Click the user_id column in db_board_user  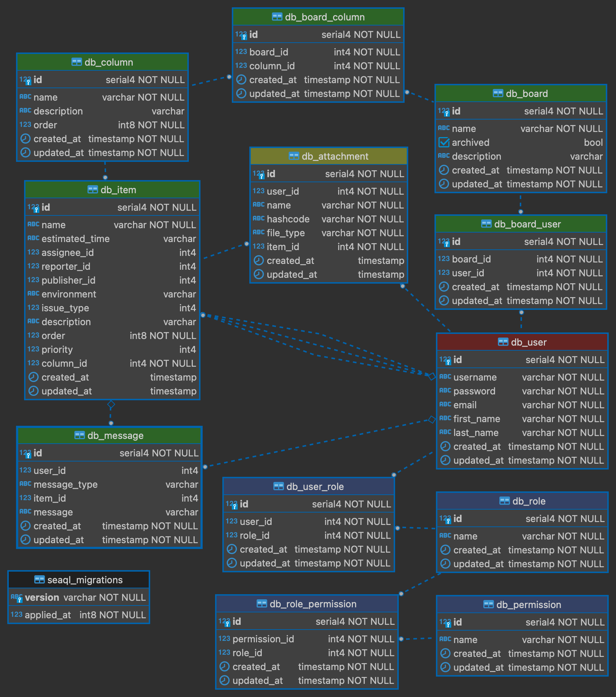click(521, 273)
